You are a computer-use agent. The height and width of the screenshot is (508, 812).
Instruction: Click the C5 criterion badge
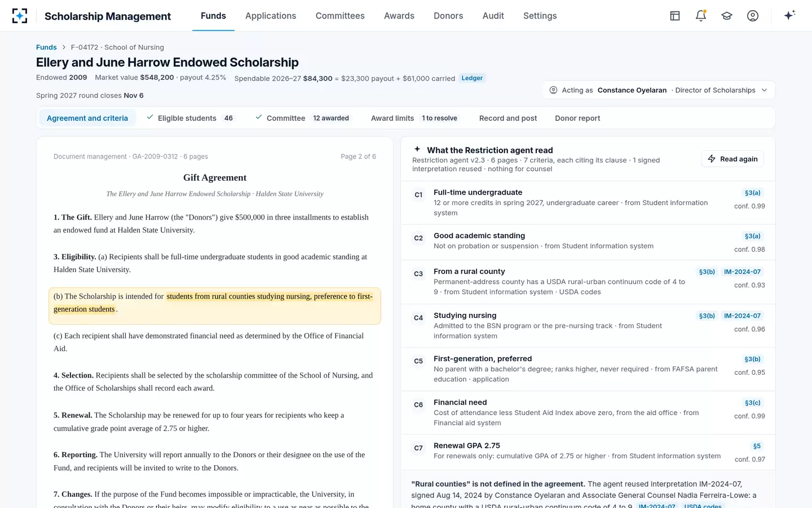tap(418, 361)
